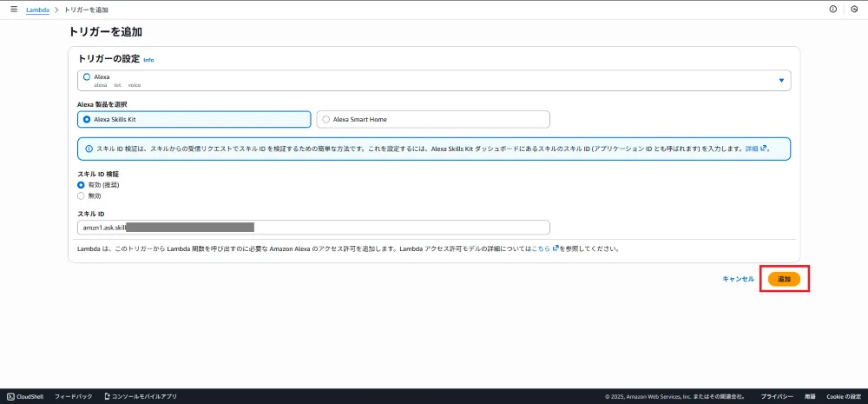The image size is (868, 404).
Task: Click the dropdown arrow of trigger selector
Action: pos(782,80)
